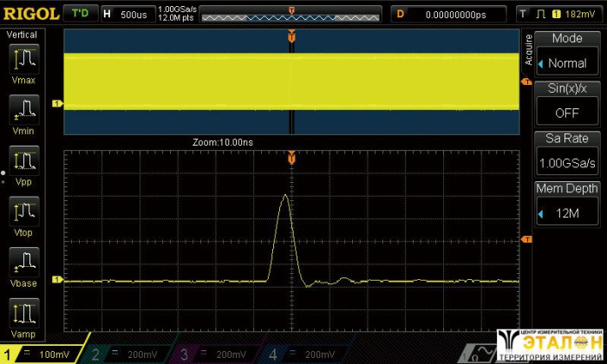Screen dimensions: 607x364
Task: Open the horizontal timebase 500us setting
Action: (127, 14)
